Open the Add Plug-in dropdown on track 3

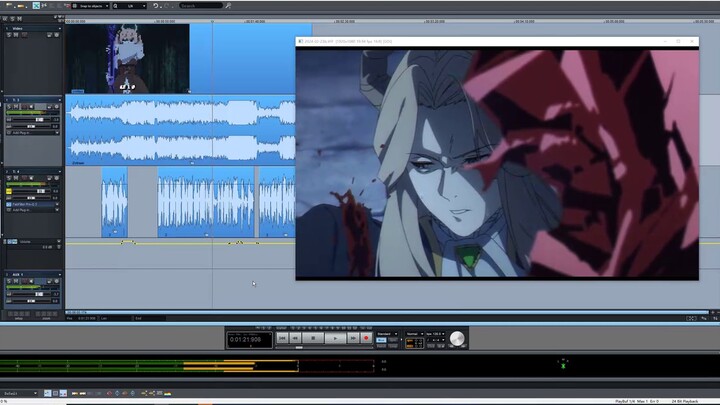coord(57,133)
